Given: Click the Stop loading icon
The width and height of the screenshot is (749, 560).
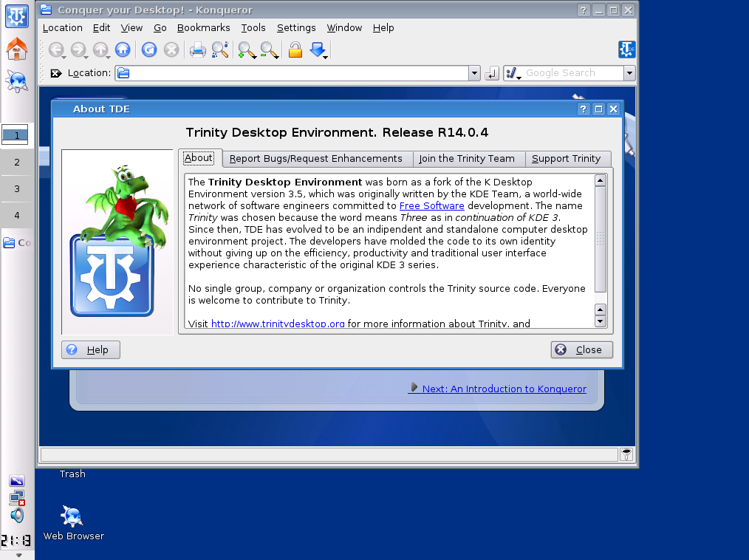Looking at the screenshot, I should pyautogui.click(x=171, y=49).
